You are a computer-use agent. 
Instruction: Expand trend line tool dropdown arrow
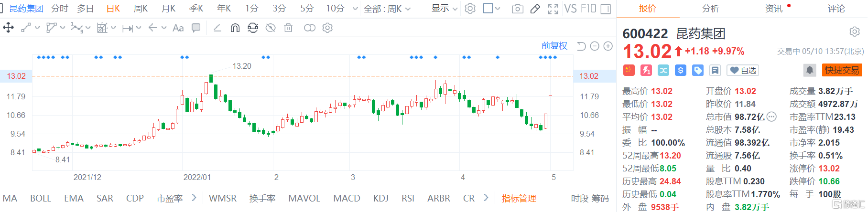37,28
